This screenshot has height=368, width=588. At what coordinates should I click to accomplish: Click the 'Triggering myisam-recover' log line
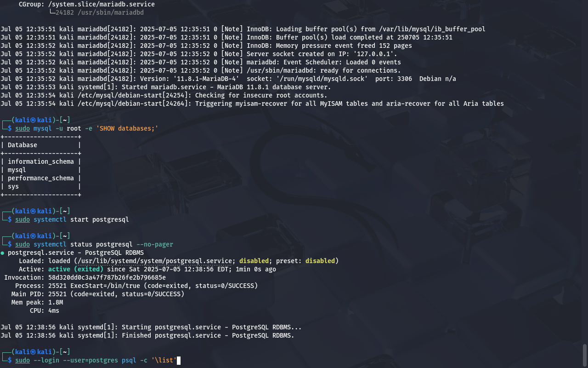[252, 103]
